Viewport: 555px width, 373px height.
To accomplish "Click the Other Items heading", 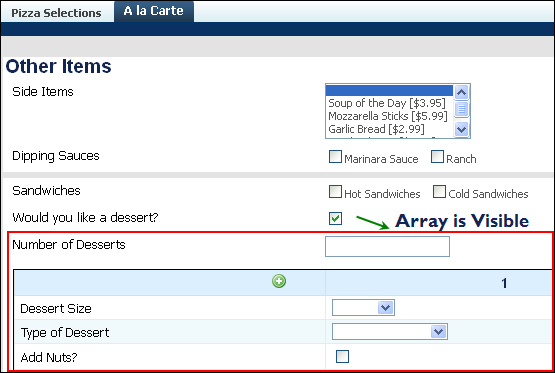I will click(x=58, y=66).
